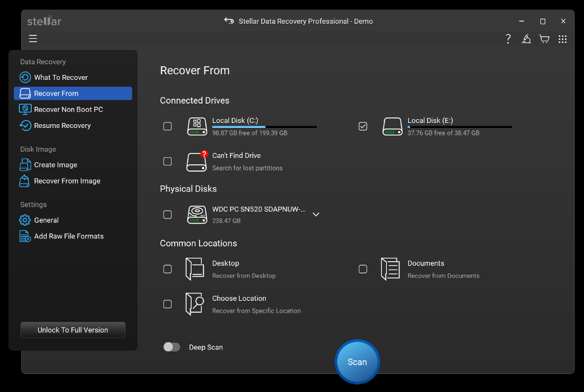584x392 pixels.
Task: Click the help question mark icon
Action: coord(508,39)
